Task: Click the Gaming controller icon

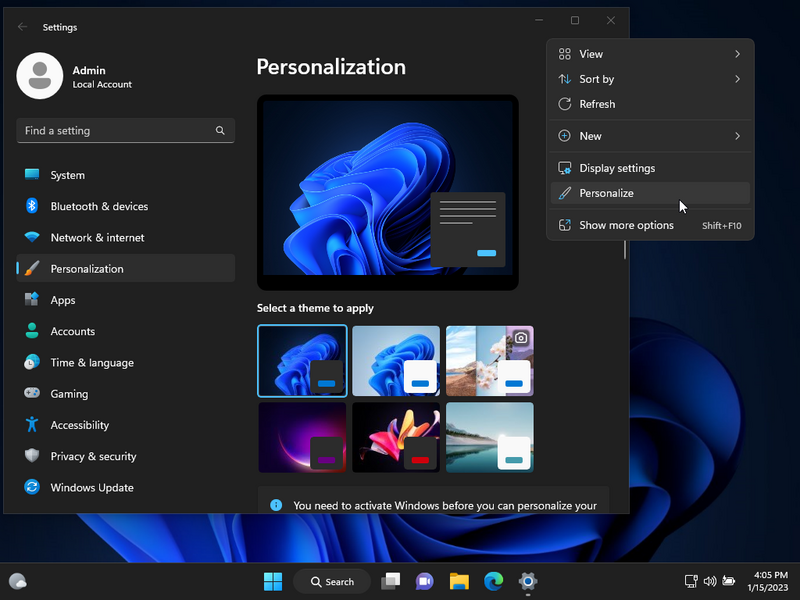Action: tap(32, 394)
